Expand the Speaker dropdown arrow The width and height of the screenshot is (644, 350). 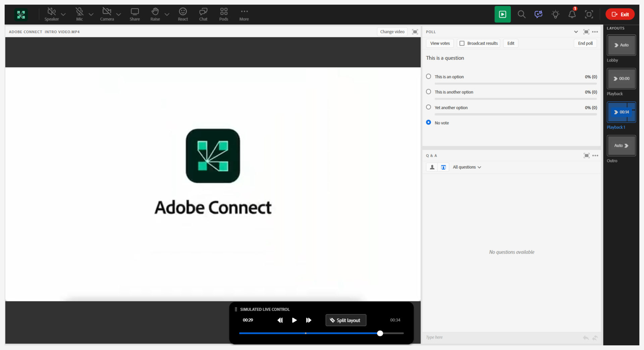click(63, 14)
